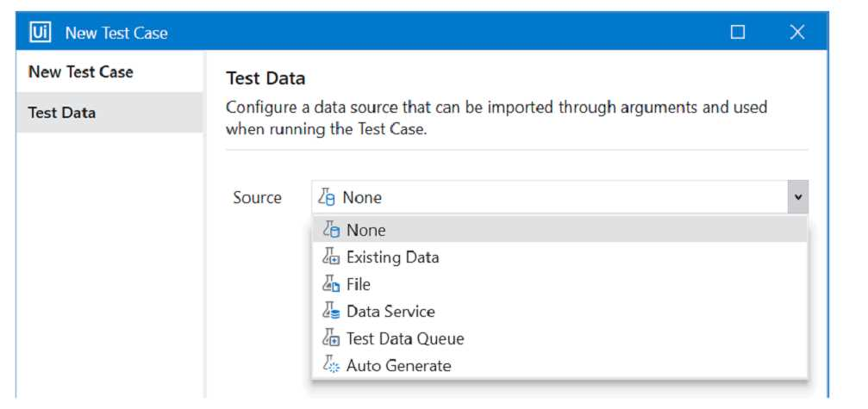
Task: Click the File flask icon
Action: [x=331, y=284]
